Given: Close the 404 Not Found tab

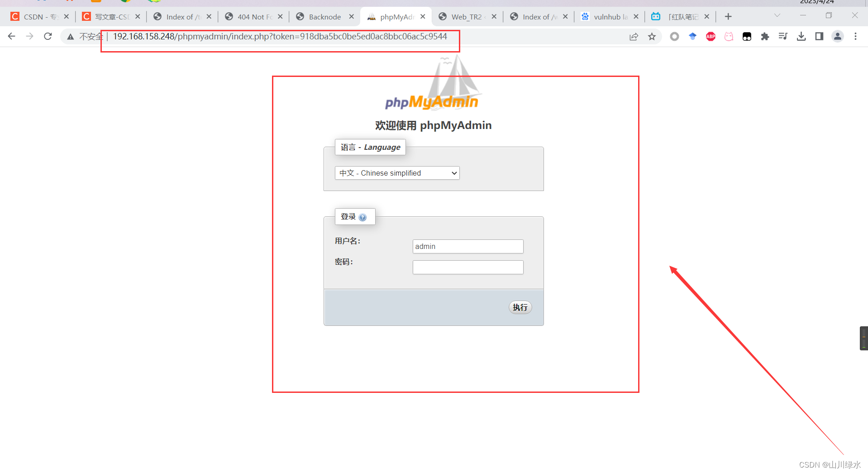Looking at the screenshot, I should coord(280,17).
